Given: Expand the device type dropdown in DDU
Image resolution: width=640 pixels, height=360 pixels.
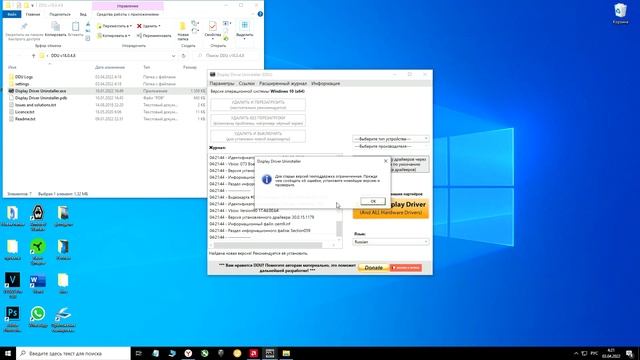Looking at the screenshot, I should [x=391, y=139].
